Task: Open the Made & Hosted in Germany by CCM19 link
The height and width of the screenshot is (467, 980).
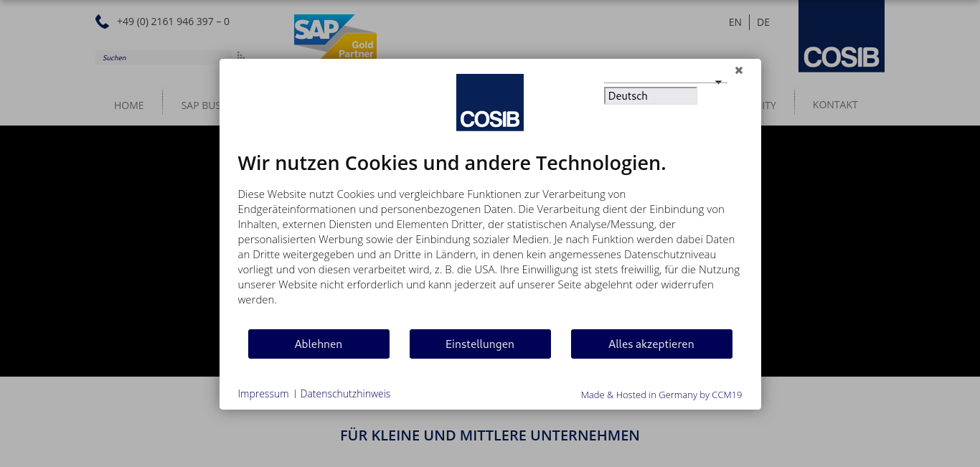Action: point(661,395)
